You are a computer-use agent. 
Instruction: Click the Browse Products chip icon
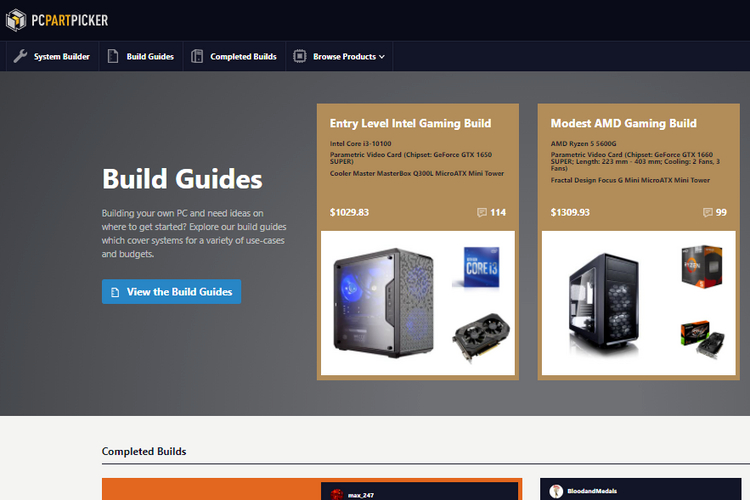click(x=299, y=56)
